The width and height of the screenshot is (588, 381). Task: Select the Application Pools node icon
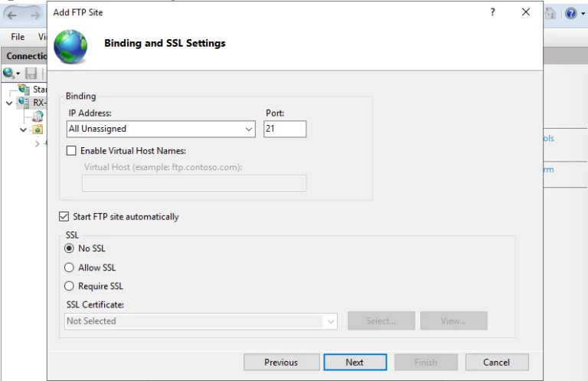click(x=38, y=116)
